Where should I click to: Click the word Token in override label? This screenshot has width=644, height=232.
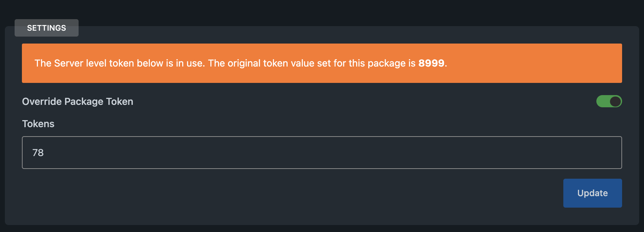pos(120,101)
